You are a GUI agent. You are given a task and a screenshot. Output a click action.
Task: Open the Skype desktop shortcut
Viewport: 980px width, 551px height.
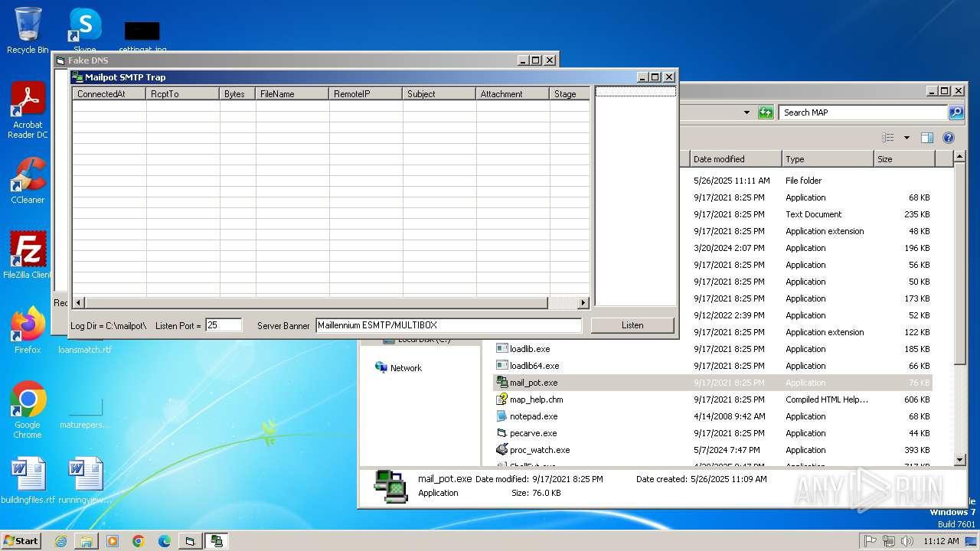85,31
